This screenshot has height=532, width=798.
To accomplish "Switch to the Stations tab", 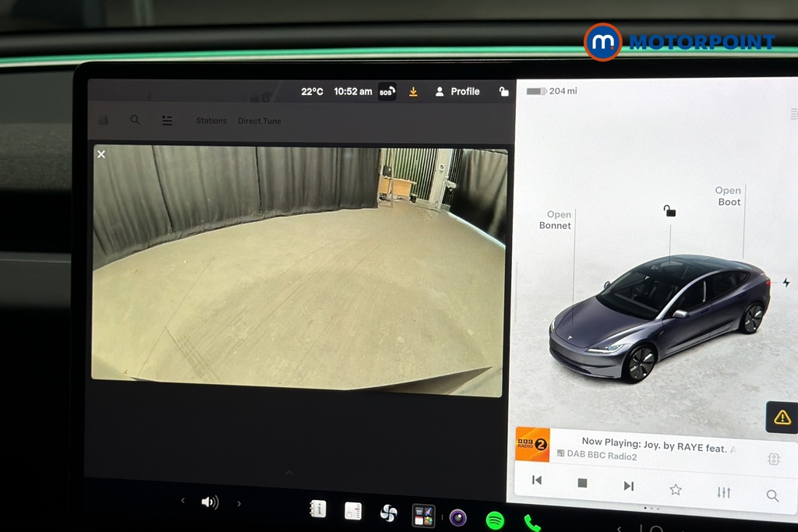I will coord(211,121).
